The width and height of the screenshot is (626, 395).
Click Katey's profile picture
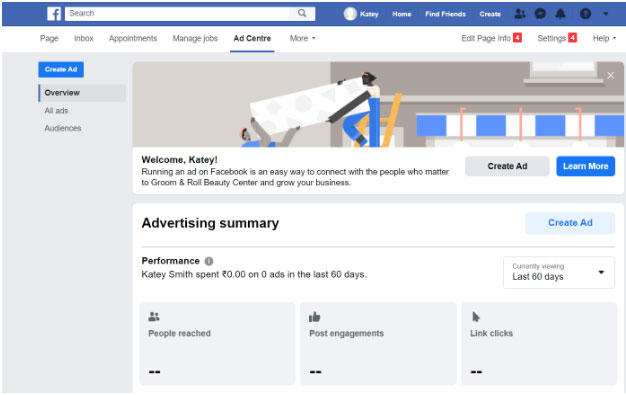[x=350, y=14]
